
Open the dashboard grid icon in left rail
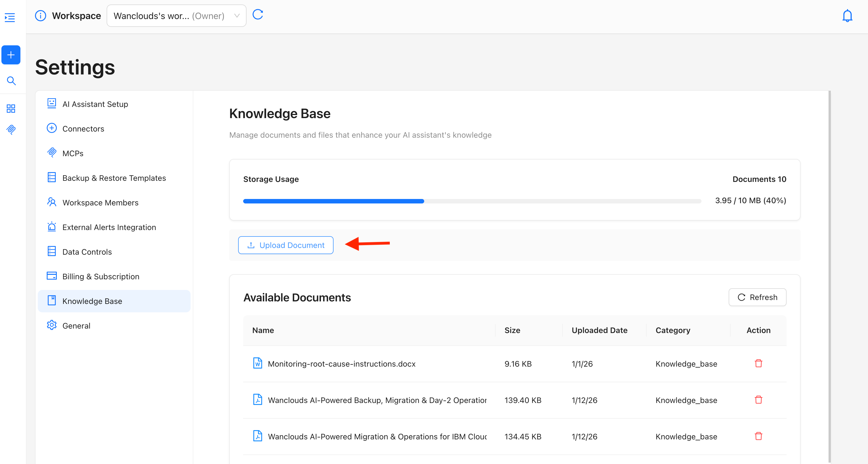[11, 109]
